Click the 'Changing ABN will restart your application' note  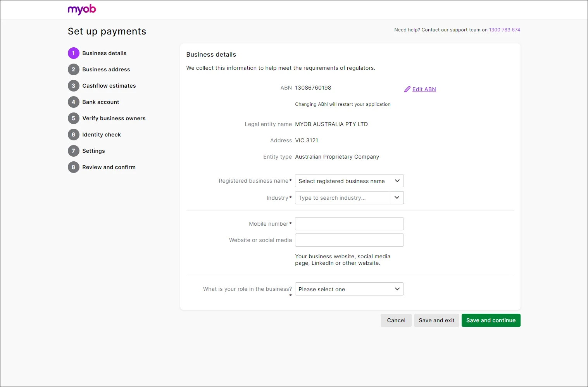click(x=343, y=104)
